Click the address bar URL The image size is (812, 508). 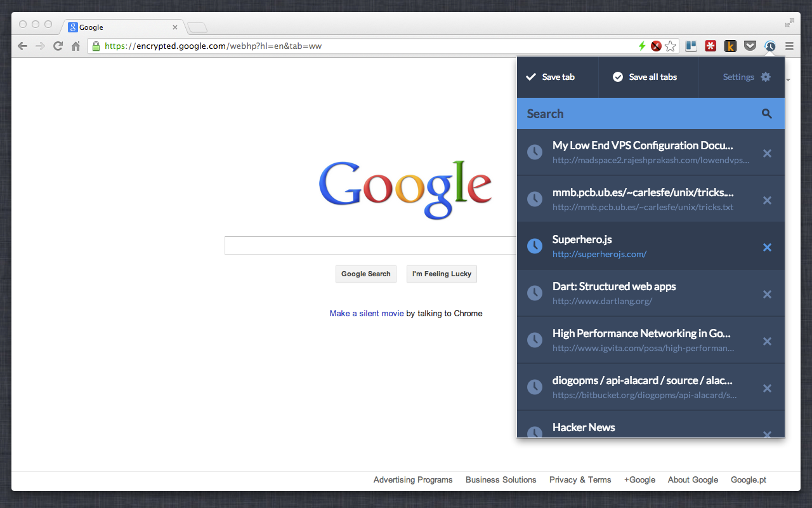pyautogui.click(x=213, y=46)
